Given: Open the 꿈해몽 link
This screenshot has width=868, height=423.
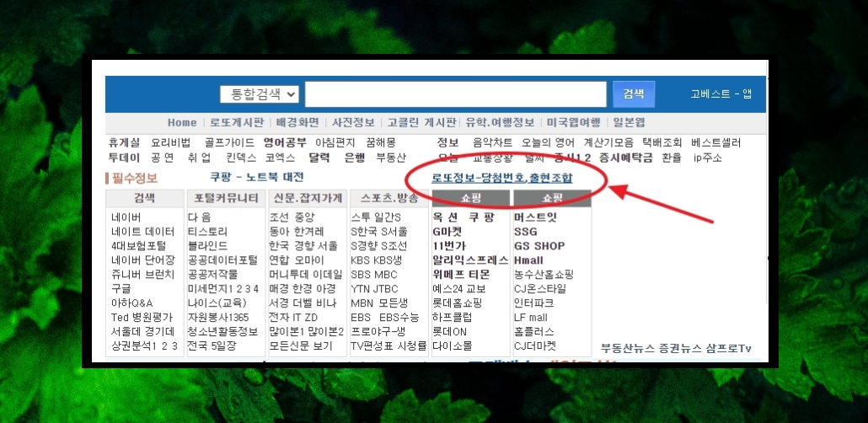Looking at the screenshot, I should 381,143.
